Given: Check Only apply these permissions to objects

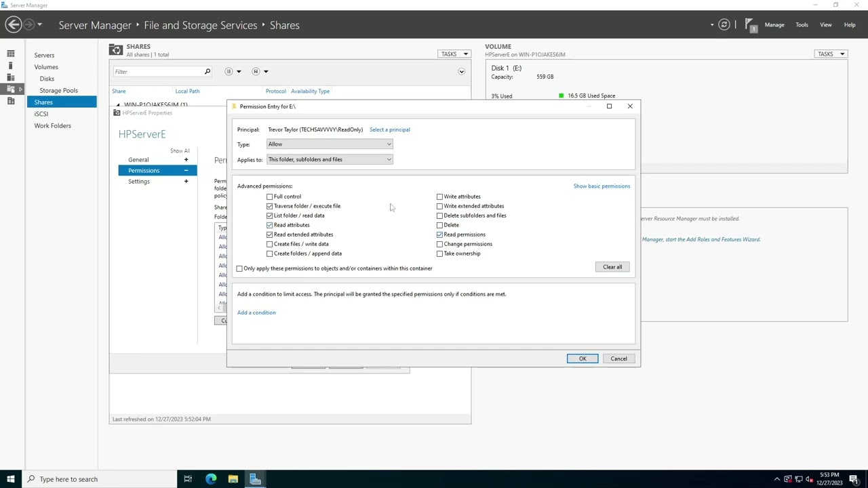Looking at the screenshot, I should 239,268.
